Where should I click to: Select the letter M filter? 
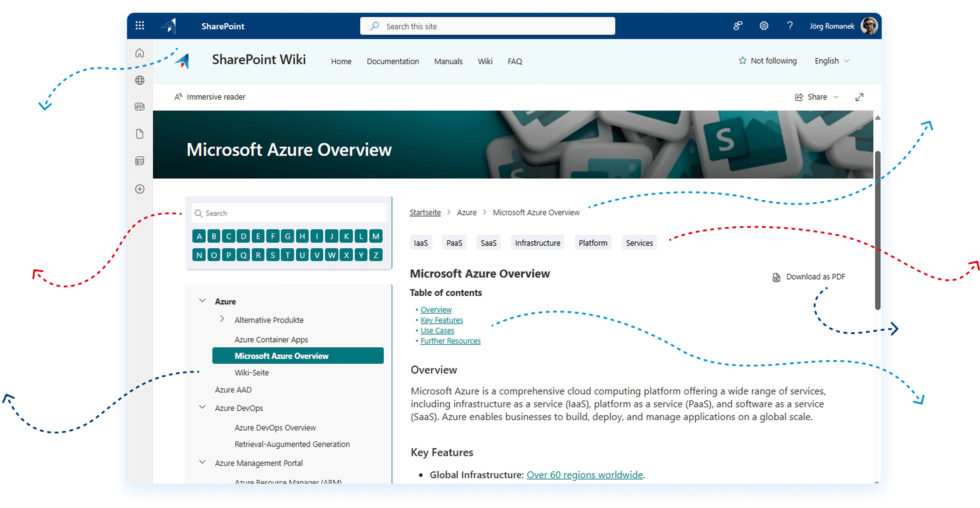coord(376,236)
